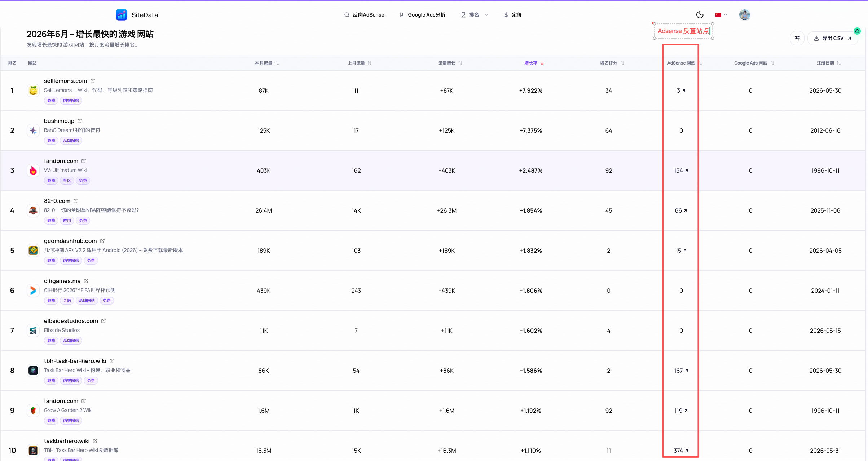View 154 AdSense sites for VV: Ultimatum Wiki
This screenshot has width=868, height=461.
point(681,170)
